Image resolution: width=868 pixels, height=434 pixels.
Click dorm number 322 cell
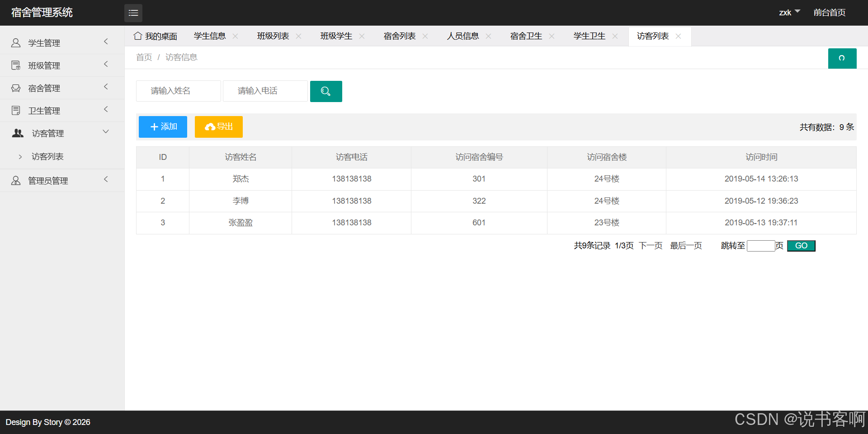pyautogui.click(x=479, y=201)
